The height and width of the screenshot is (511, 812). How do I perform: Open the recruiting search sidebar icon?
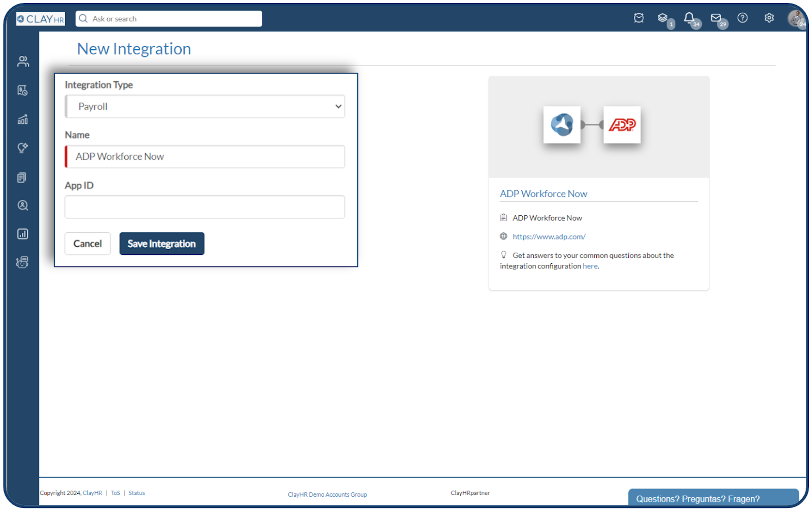click(23, 206)
